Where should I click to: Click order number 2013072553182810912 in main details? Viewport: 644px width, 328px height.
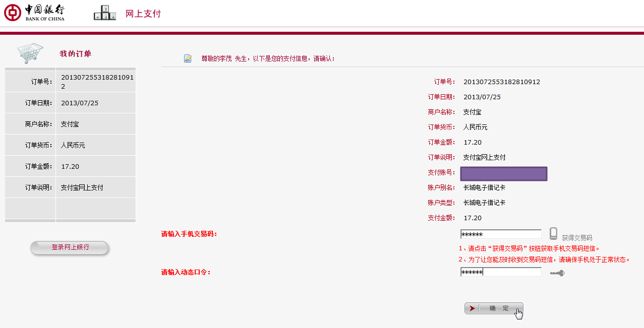click(x=502, y=82)
